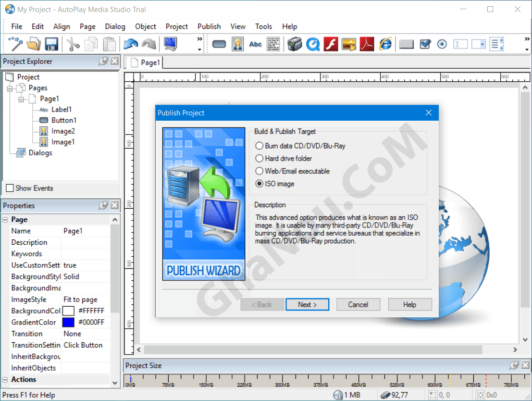Insert an Input field object from toolbar
The image size is (532, 401).
(460, 44)
